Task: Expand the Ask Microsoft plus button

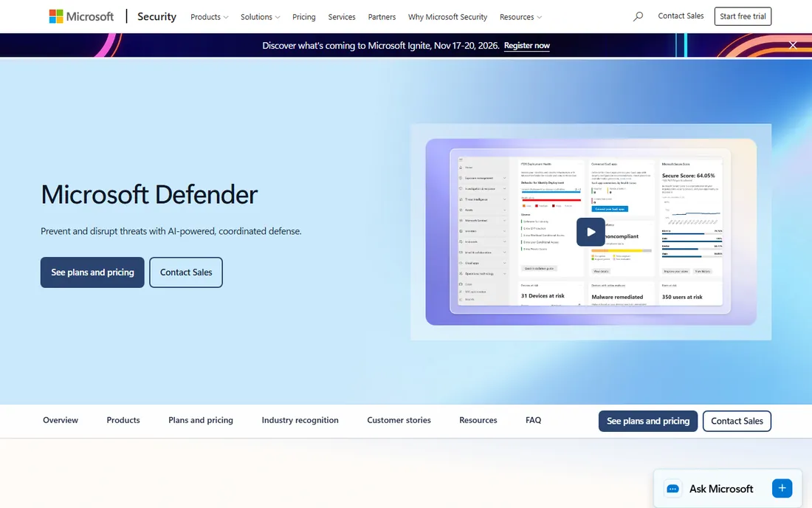Action: coord(782,488)
